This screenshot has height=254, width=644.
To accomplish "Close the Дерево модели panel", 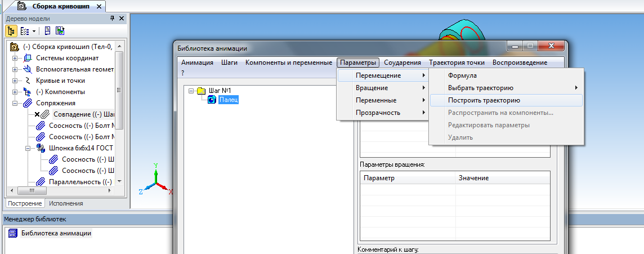I will (x=122, y=19).
